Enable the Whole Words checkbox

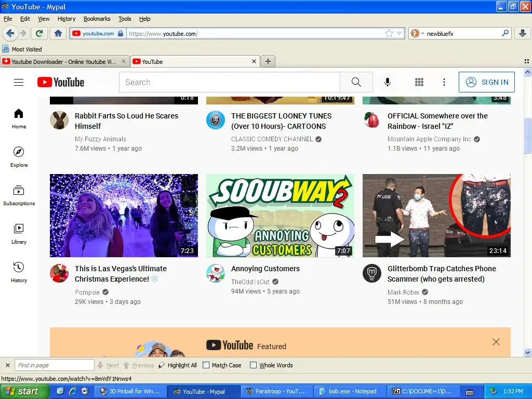pos(253,365)
